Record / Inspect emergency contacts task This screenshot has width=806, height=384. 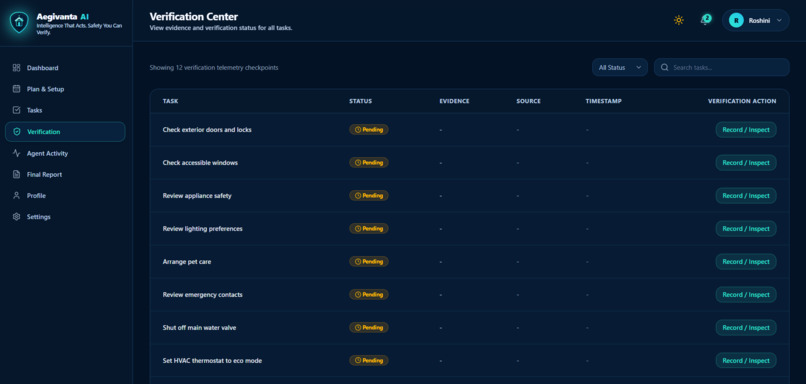(x=746, y=295)
